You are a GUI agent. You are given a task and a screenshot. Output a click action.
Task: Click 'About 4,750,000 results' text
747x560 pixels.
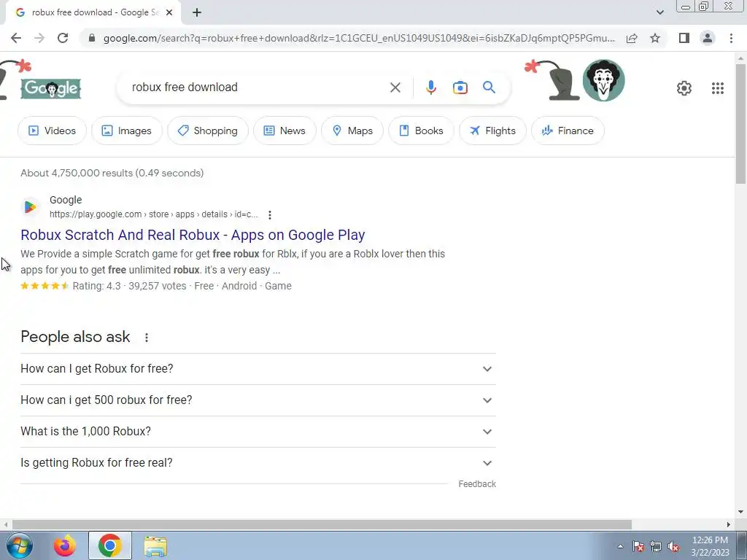click(77, 173)
